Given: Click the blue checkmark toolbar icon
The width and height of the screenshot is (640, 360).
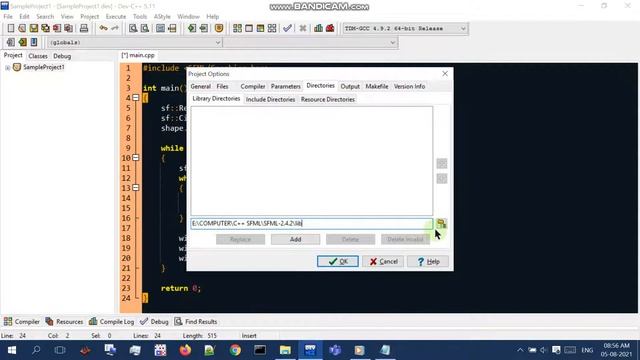Looking at the screenshot, I should (287, 28).
